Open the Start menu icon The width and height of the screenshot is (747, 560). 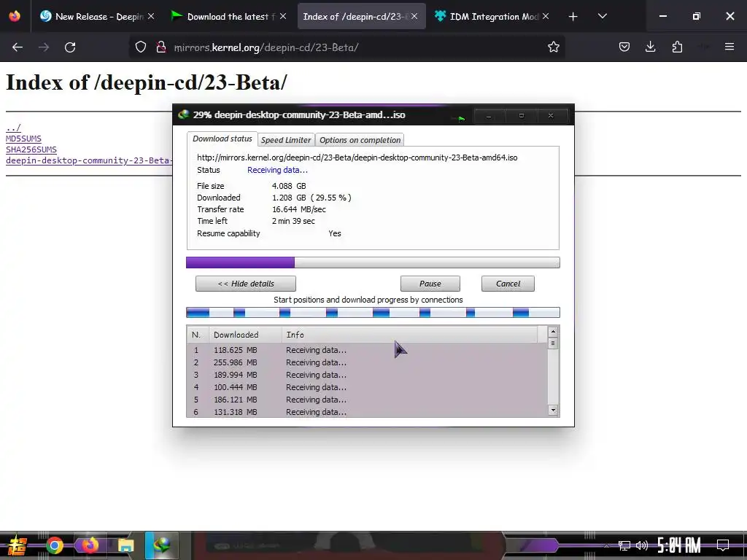[16, 545]
